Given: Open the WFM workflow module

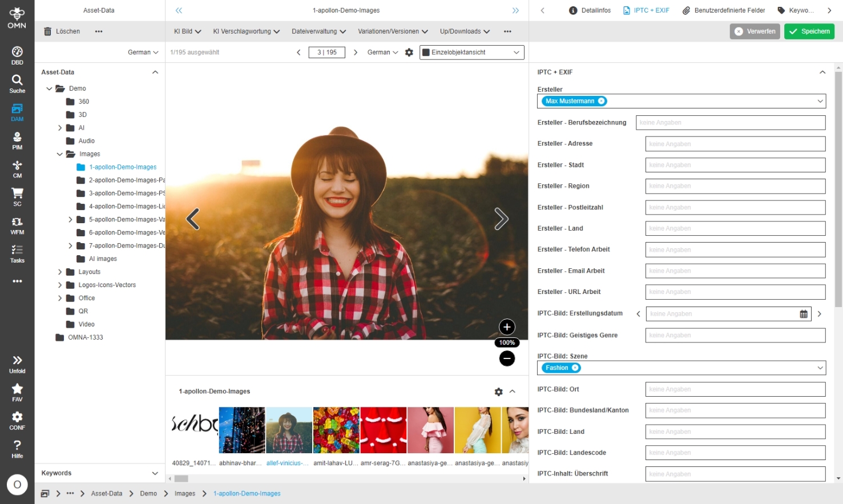Looking at the screenshot, I should (17, 225).
